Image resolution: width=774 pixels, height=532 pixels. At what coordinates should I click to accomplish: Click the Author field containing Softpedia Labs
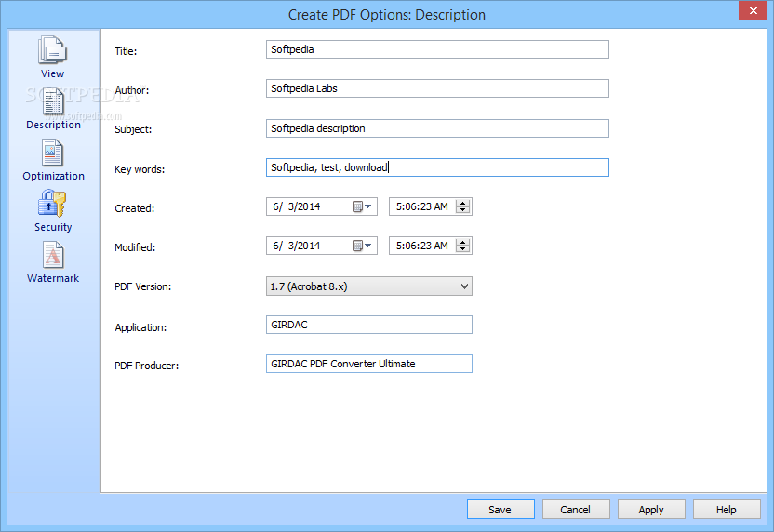tap(437, 88)
